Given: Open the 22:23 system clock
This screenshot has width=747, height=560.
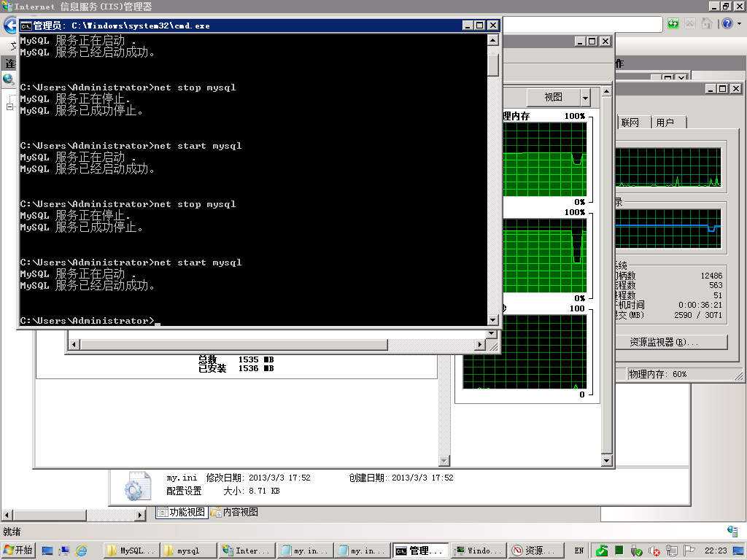Looking at the screenshot, I should pyautogui.click(x=716, y=551).
